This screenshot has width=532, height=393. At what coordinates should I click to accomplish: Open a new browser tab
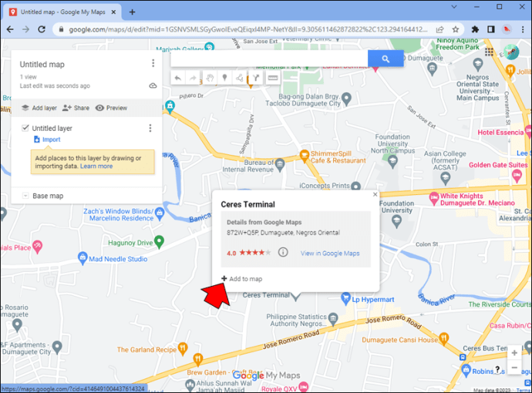pos(132,12)
